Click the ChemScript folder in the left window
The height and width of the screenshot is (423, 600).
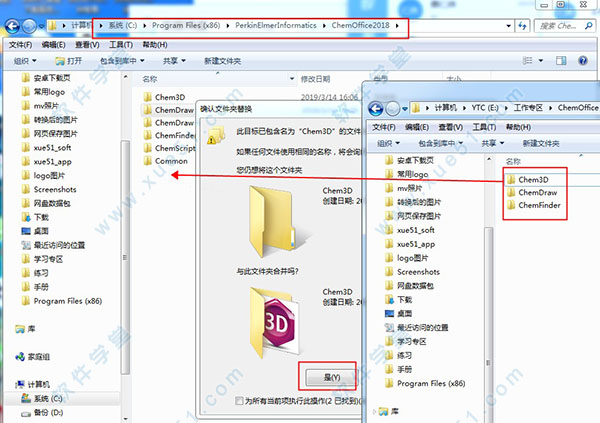click(x=173, y=147)
